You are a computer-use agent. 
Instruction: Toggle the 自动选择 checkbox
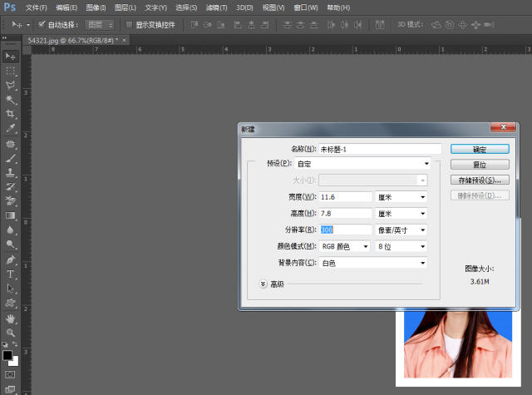[42, 25]
